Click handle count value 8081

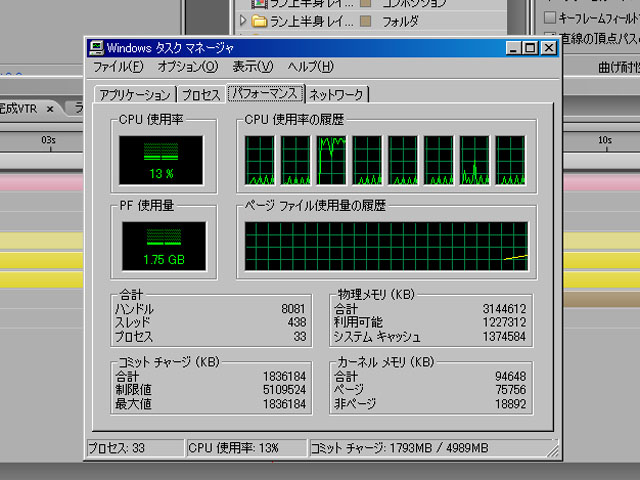[x=293, y=309]
